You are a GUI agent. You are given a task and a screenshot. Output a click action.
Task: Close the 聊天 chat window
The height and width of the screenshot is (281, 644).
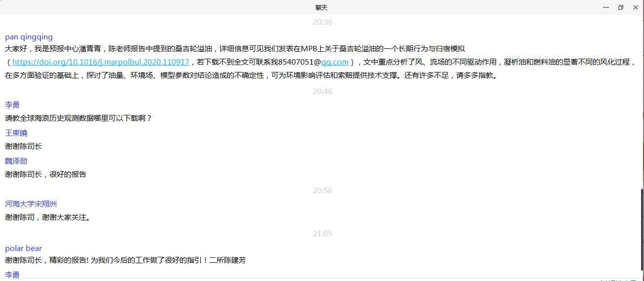coord(635,7)
